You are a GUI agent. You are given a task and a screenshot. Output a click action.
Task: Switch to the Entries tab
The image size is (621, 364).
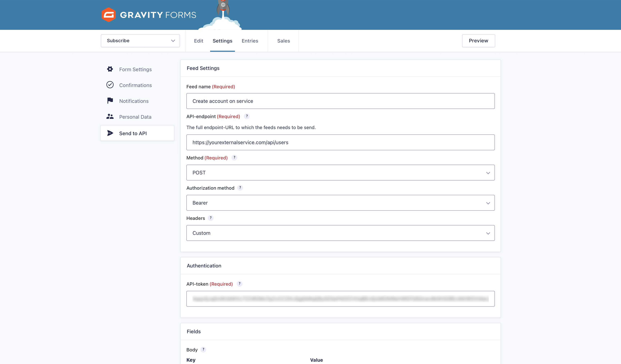(250, 41)
